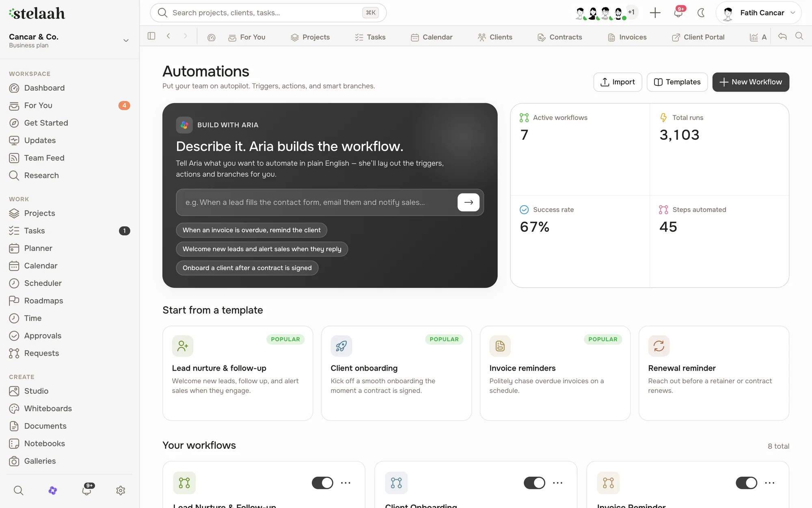The height and width of the screenshot is (508, 812).
Task: Switch to the Invoices tab
Action: (627, 37)
